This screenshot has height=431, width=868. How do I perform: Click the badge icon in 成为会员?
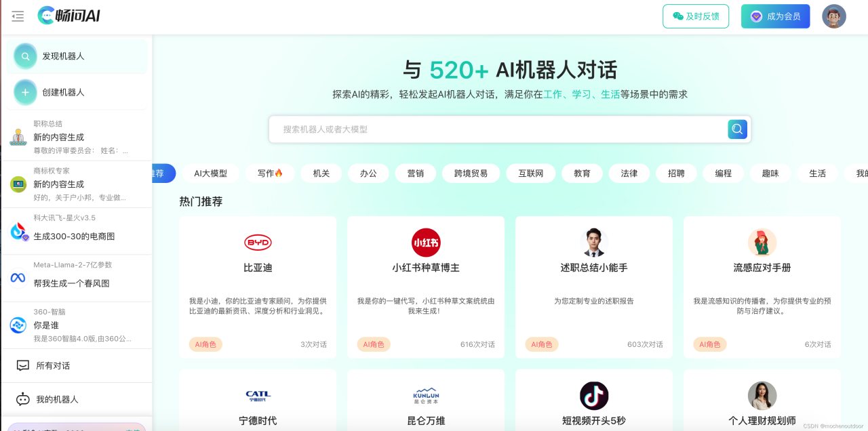click(756, 16)
